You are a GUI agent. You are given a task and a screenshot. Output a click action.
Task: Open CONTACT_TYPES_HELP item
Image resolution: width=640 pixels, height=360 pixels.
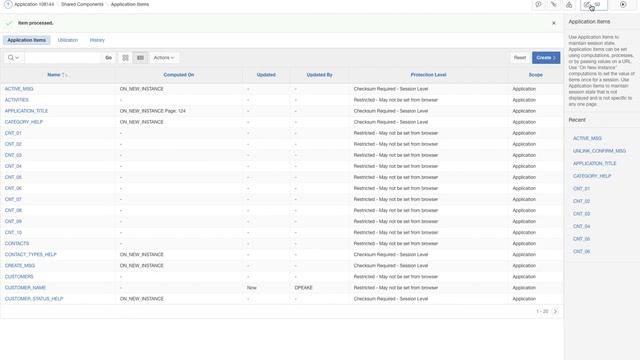coord(31,254)
